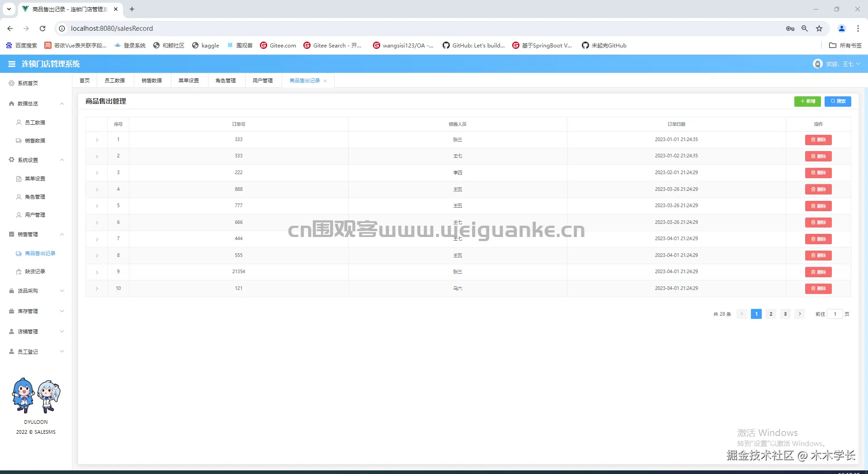
Task: Expand row 3 details for order 222
Action: (97, 173)
